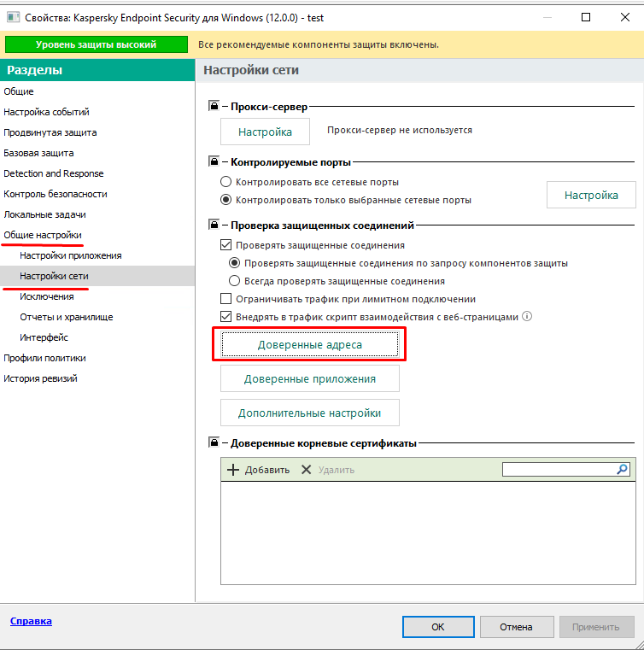The height and width of the screenshot is (650, 644).
Task: Click the X Удалить certificate icon
Action: click(x=307, y=470)
